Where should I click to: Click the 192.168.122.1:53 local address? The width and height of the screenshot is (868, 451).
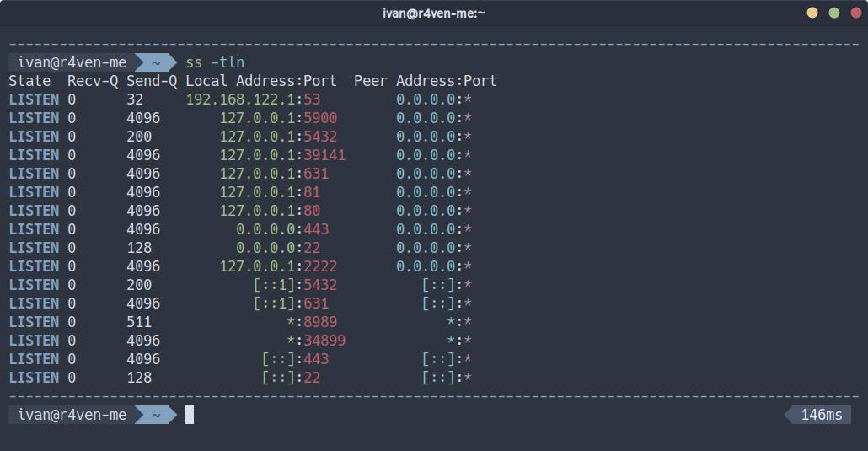click(253, 99)
